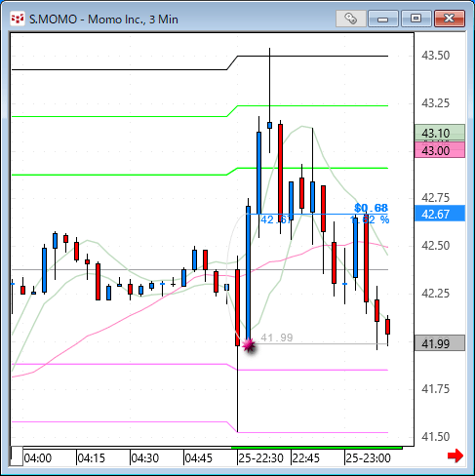Select the pink 43.00 price label
The image size is (475, 476).
coord(440,150)
